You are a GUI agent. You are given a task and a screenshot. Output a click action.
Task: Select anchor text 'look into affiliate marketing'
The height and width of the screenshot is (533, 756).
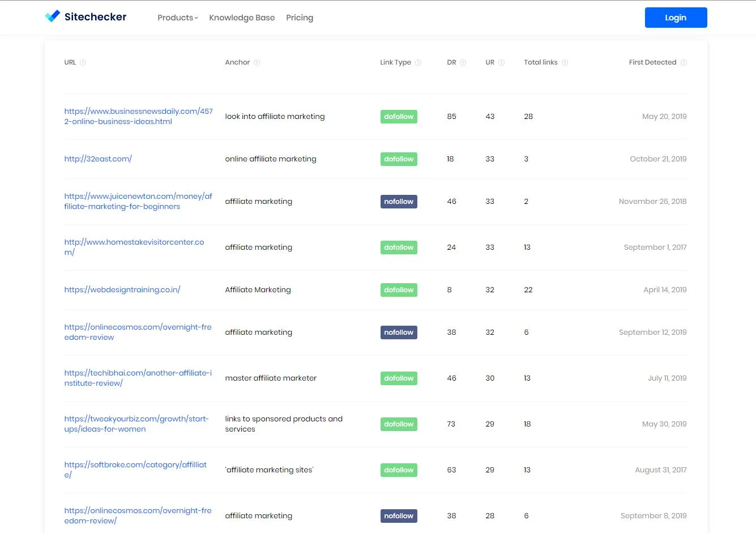[x=275, y=116]
